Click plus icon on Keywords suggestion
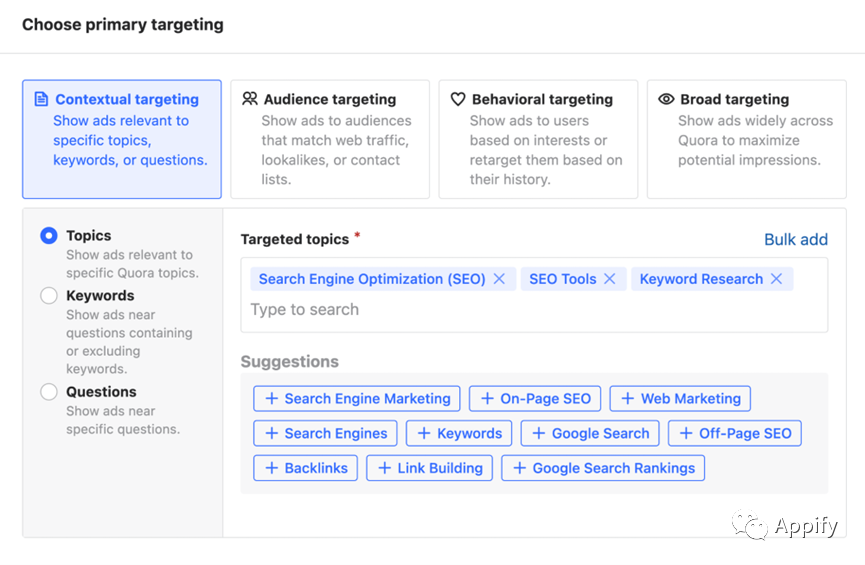Image resolution: width=865 pixels, height=565 pixels. pyautogui.click(x=424, y=433)
